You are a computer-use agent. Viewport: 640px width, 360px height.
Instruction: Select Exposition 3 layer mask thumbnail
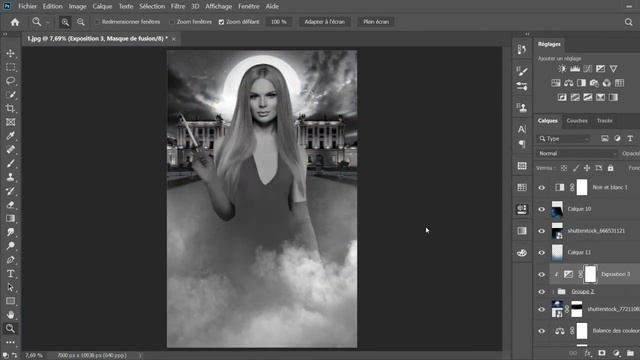590,274
